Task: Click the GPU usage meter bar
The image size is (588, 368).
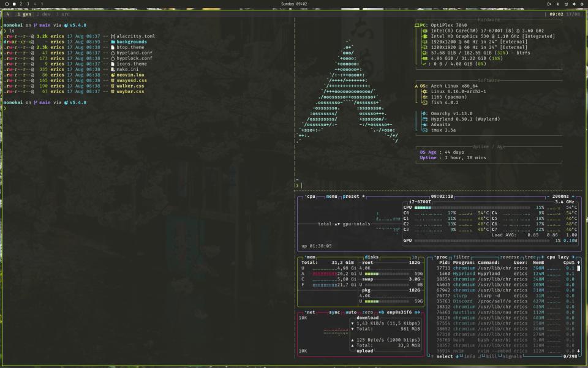Action: pos(482,241)
